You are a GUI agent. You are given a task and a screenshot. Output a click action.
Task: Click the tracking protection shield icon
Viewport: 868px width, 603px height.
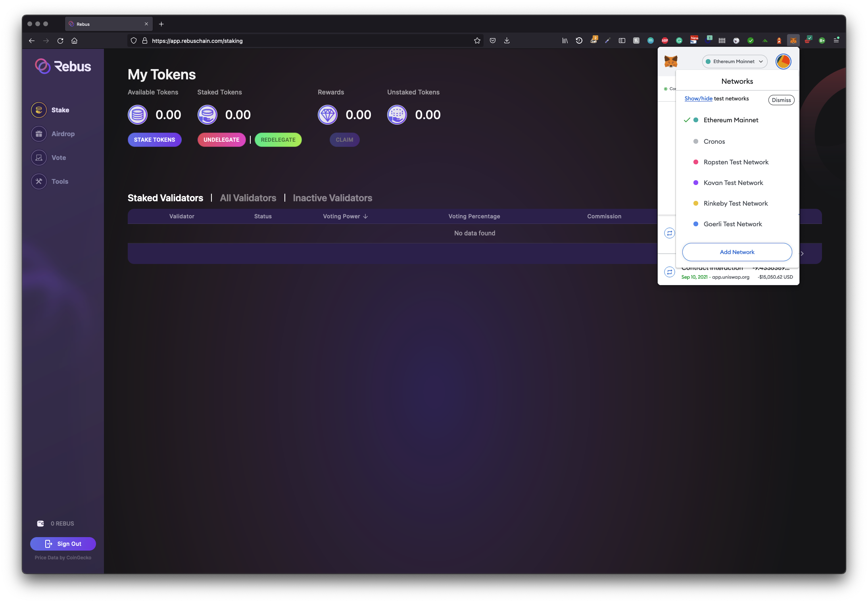click(x=134, y=40)
